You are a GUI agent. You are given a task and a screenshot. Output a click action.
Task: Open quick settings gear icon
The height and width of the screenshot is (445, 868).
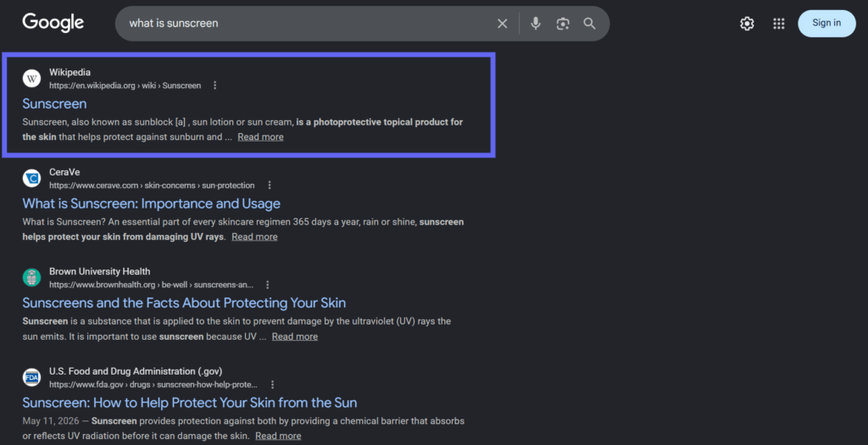click(747, 23)
